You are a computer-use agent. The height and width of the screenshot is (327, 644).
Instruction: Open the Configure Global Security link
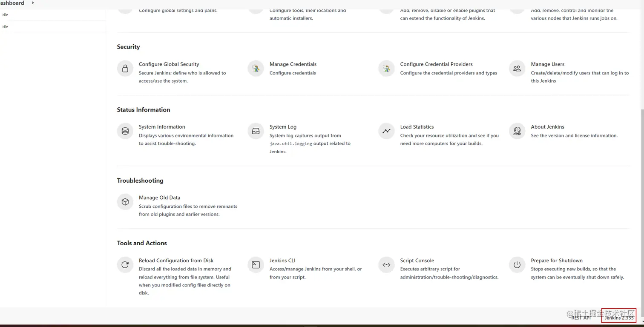pyautogui.click(x=169, y=64)
